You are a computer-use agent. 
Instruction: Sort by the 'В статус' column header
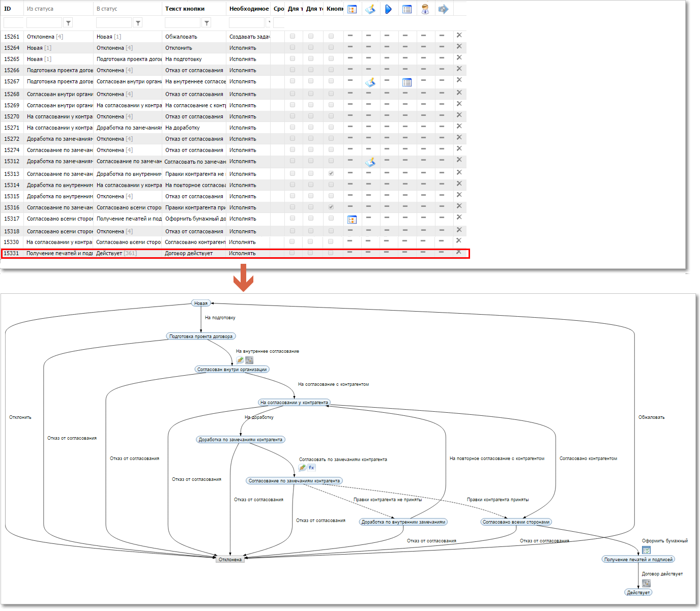point(107,9)
